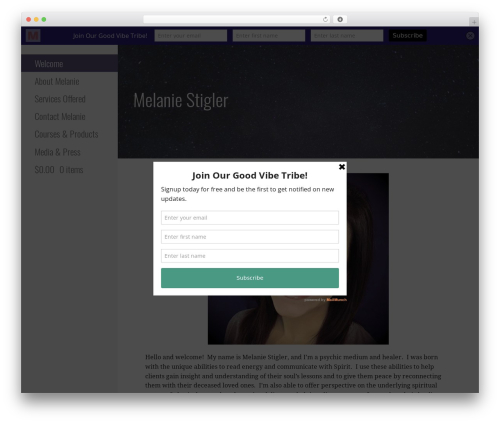View cart showing $0.00 0 items
Image resolution: width=500 pixels, height=423 pixels.
59,170
